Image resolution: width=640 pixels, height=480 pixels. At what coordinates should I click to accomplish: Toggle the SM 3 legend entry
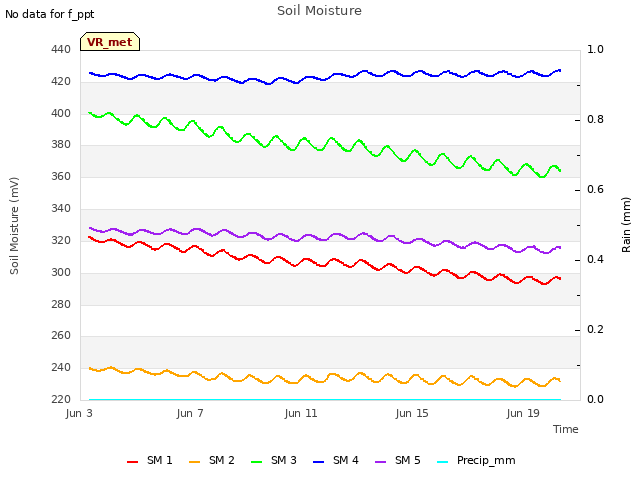coord(273,460)
